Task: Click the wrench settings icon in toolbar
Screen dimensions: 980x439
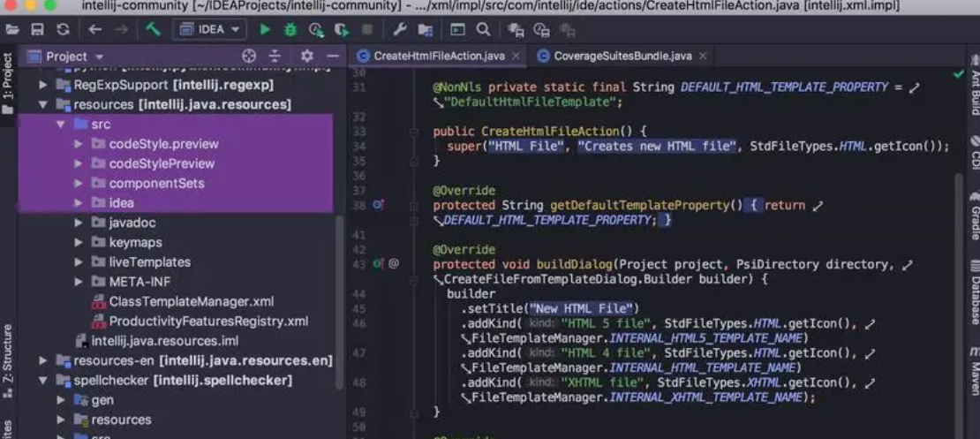Action: [x=399, y=30]
